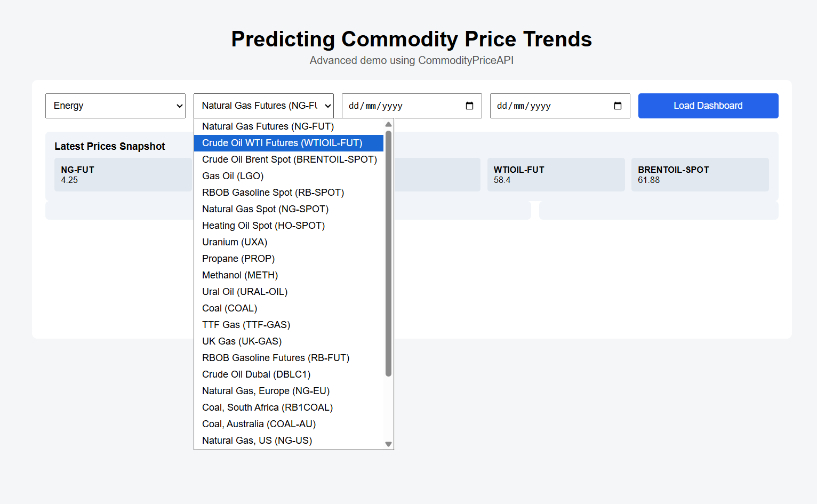The width and height of the screenshot is (817, 504).
Task: Click the BRENTOIL-SPOT price card
Action: pyautogui.click(x=700, y=174)
